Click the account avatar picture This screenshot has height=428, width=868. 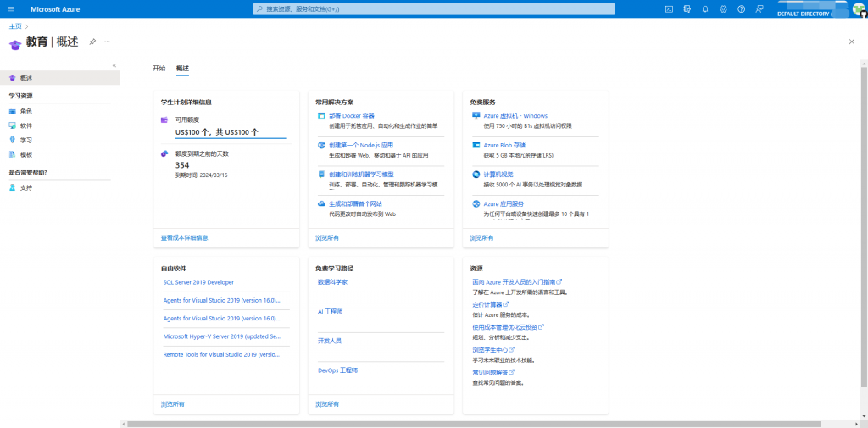(x=860, y=9)
